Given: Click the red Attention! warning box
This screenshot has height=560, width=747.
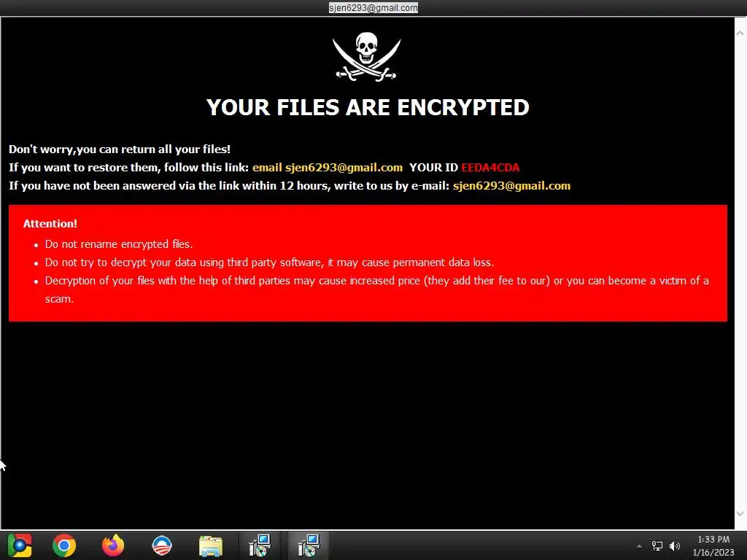Looking at the screenshot, I should tap(368, 262).
